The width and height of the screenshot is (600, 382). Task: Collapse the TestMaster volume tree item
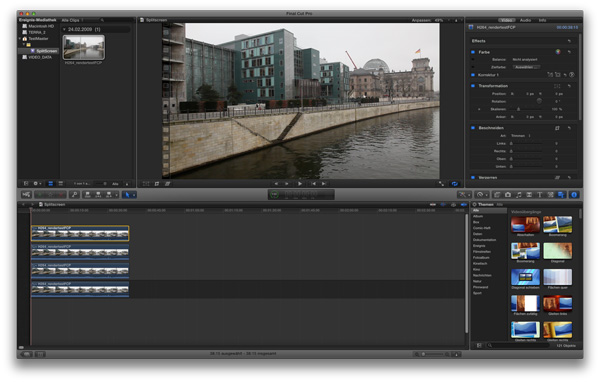click(20, 39)
